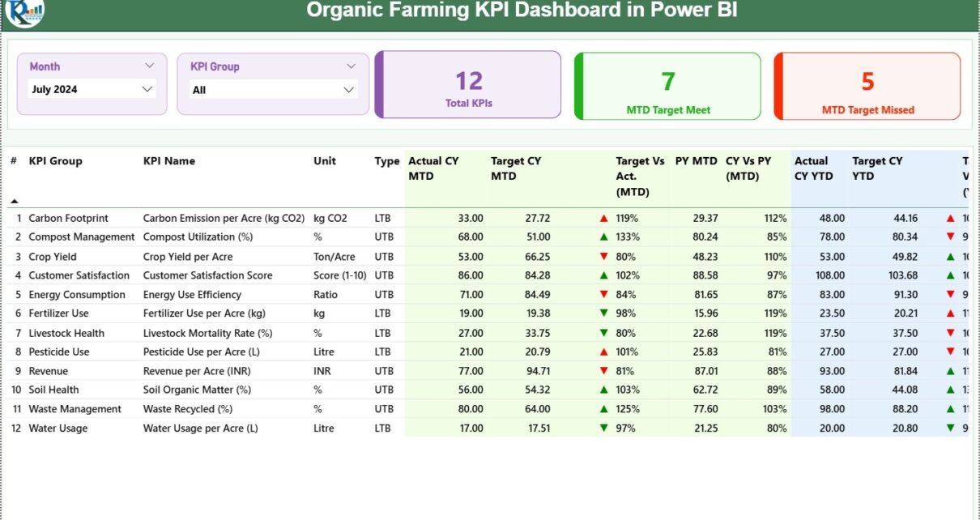This screenshot has height=520, width=980.
Task: Click red down arrow in Crop Yield row
Action: [603, 257]
